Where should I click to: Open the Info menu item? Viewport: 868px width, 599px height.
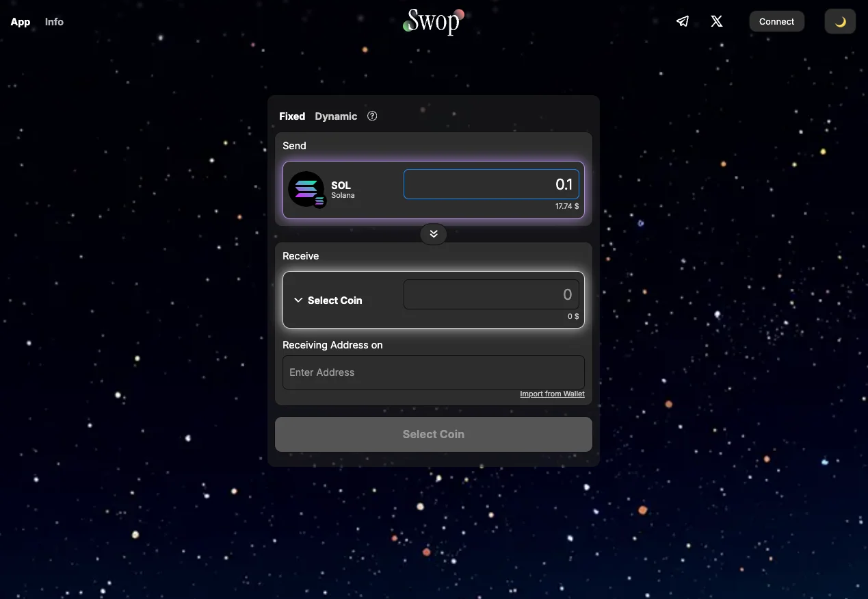click(x=54, y=22)
